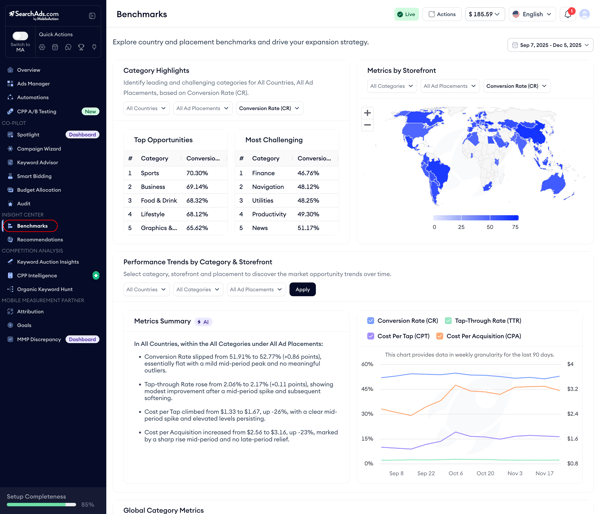This screenshot has height=514, width=600.
Task: Toggle the Switch to MA switch
Action: coord(20,36)
